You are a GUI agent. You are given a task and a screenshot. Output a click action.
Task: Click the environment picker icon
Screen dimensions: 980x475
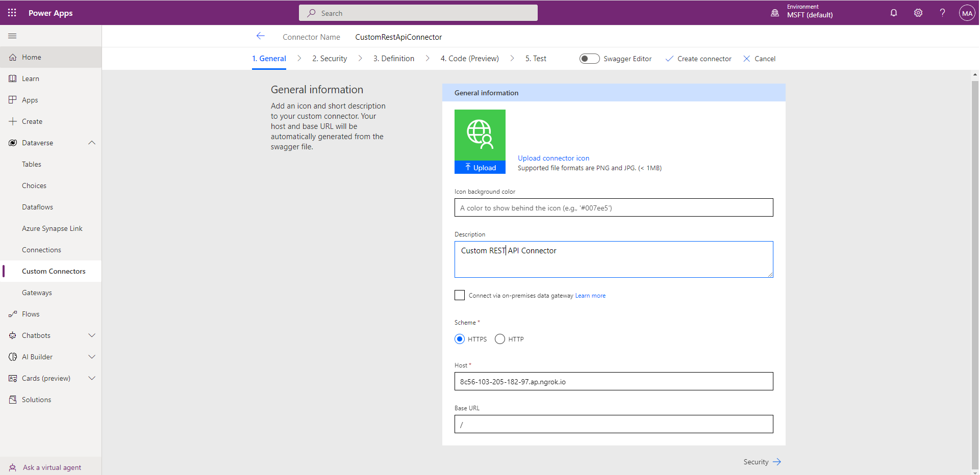(774, 13)
